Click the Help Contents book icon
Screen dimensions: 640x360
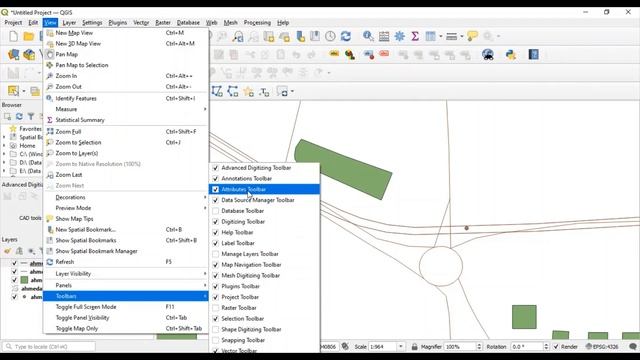[533, 54]
